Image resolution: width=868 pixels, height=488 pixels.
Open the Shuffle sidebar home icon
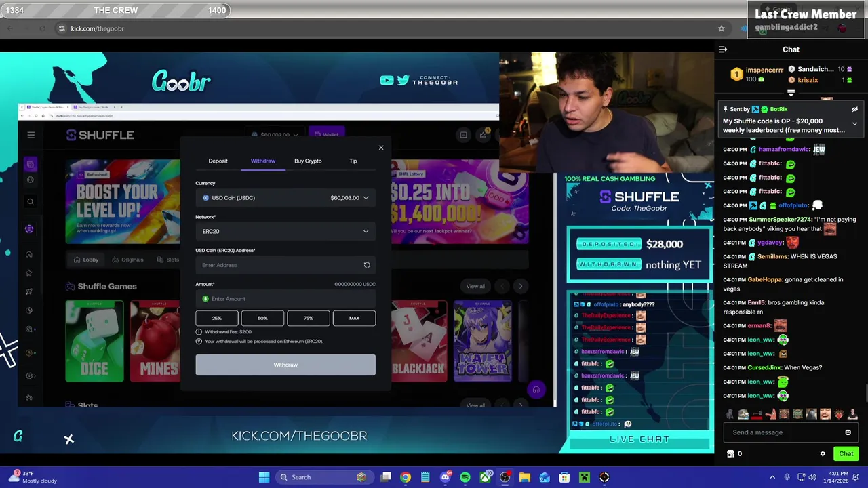[29, 254]
